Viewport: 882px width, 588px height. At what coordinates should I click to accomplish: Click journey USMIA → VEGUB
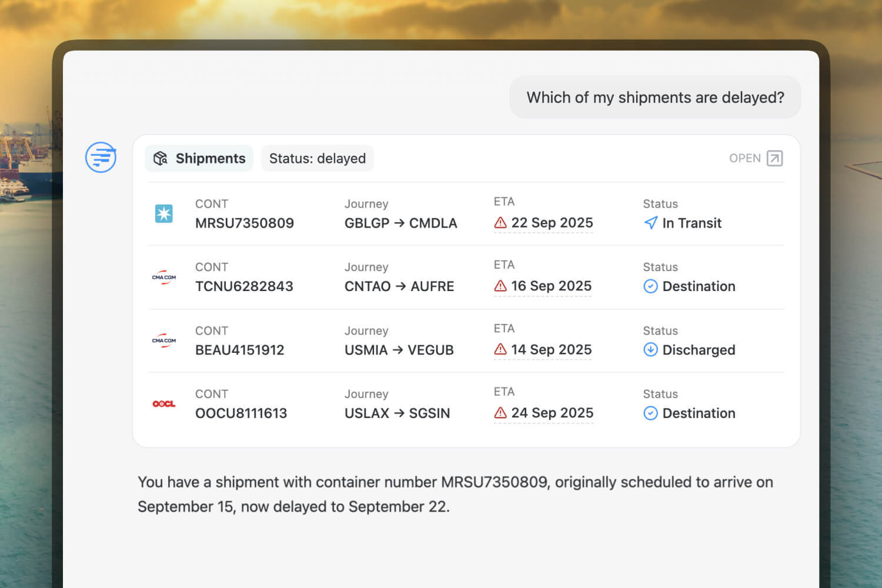(399, 350)
